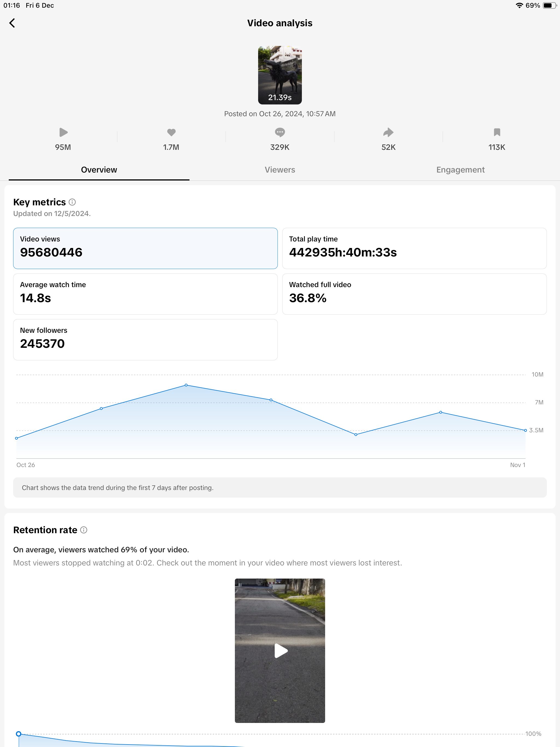Screen dimensions: 560x747
Task: Tap the 52K shares count
Action: [389, 147]
